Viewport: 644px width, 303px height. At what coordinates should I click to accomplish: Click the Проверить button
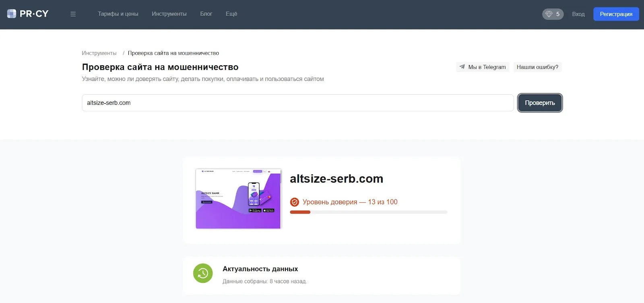tap(540, 103)
